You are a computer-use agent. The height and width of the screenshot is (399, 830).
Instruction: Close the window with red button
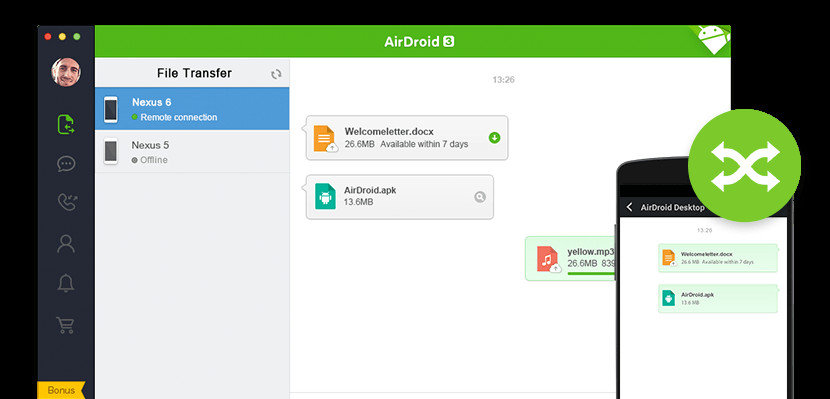click(48, 37)
